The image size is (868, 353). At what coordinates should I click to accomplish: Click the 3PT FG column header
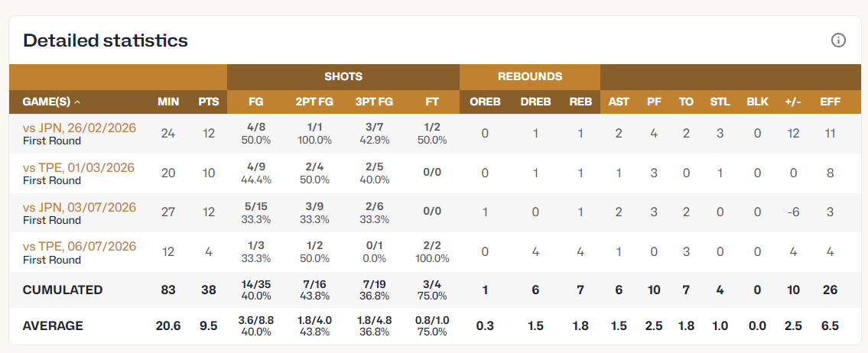tap(374, 102)
